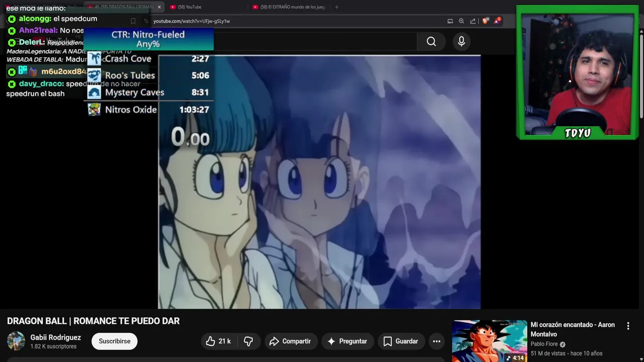Open Pablo Fiore channel link
The width and height of the screenshot is (644, 362).
coord(544,344)
